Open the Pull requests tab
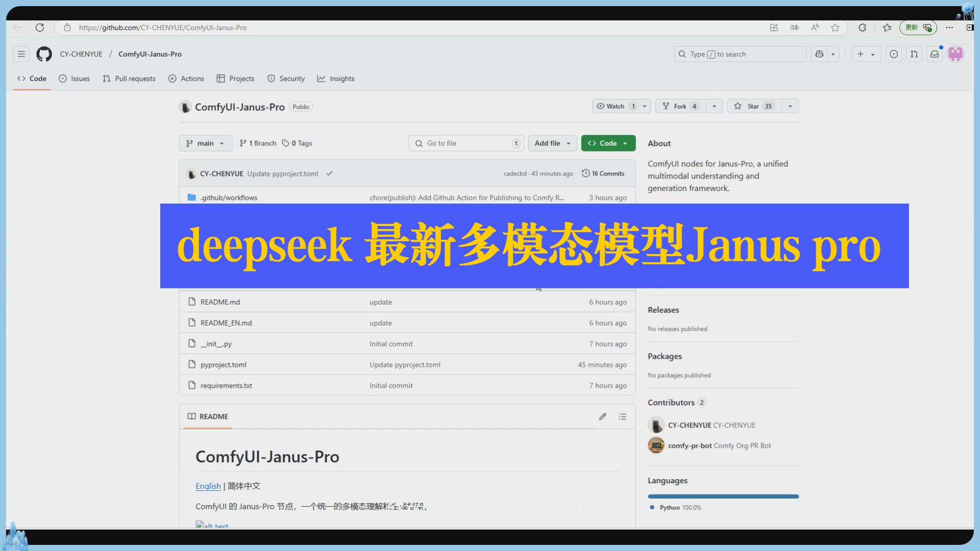The width and height of the screenshot is (980, 551). (x=129, y=79)
